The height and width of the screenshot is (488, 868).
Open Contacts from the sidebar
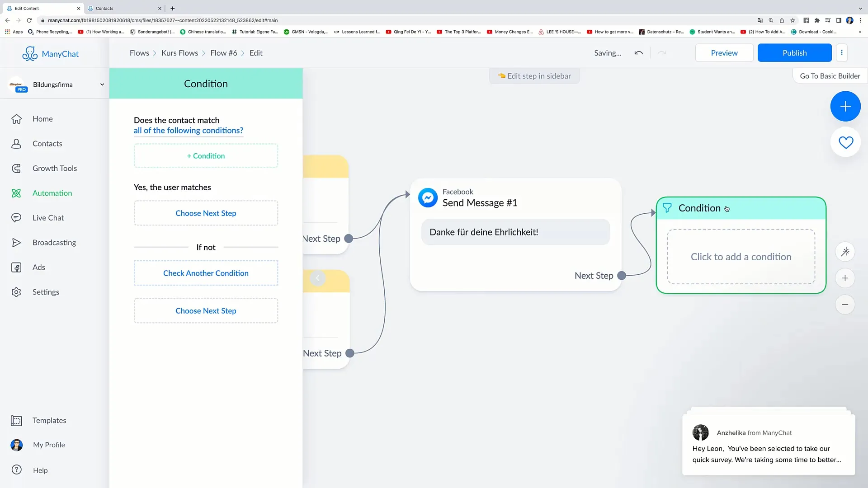tap(47, 144)
